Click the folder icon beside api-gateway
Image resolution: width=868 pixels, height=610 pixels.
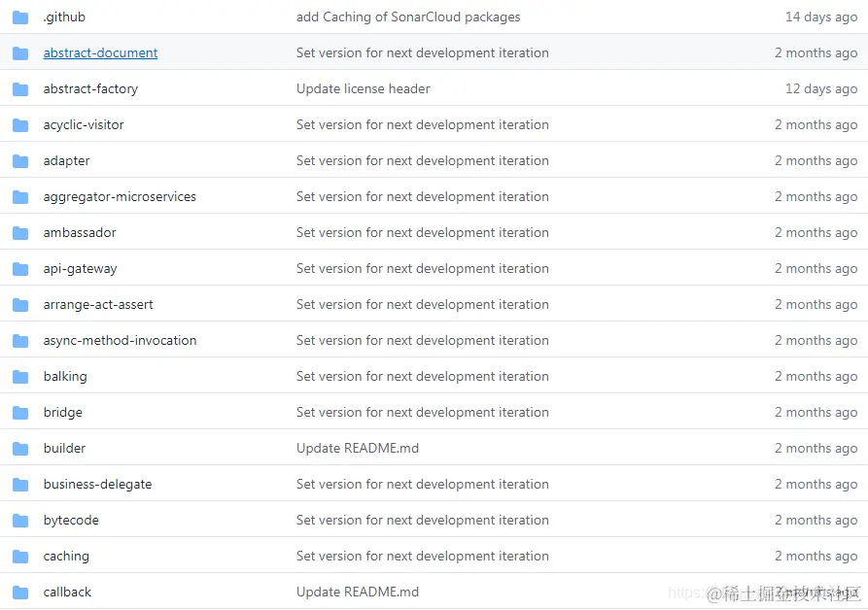20,269
